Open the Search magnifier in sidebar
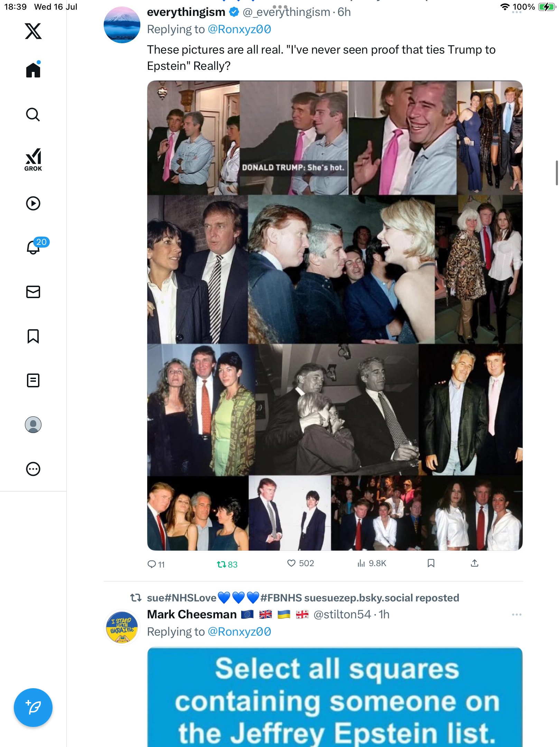Viewport: 560px width, 747px height. pyautogui.click(x=33, y=114)
